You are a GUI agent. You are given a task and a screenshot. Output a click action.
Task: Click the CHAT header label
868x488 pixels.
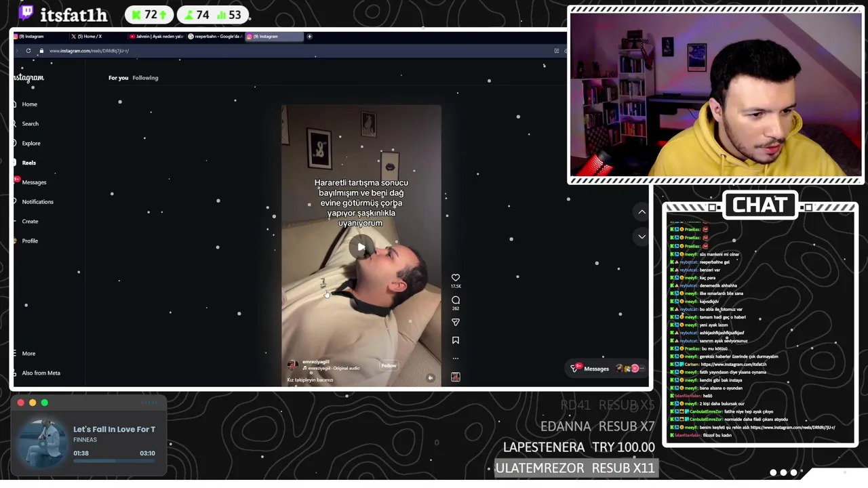pos(759,205)
